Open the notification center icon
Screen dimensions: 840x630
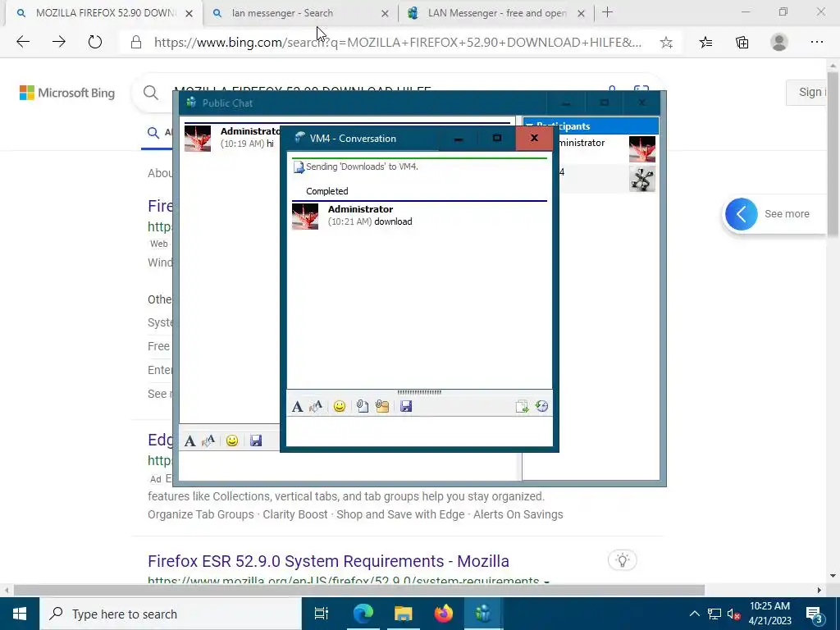[815, 614]
